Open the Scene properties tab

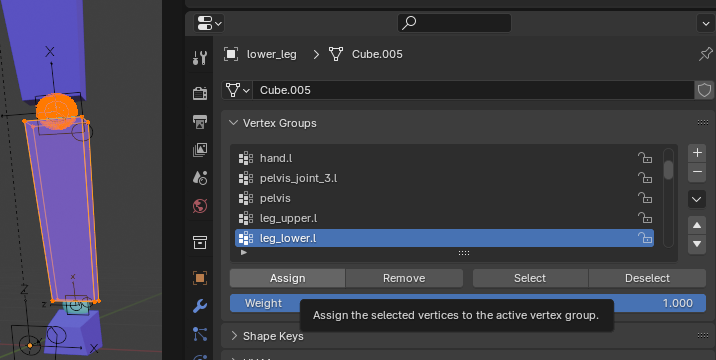coord(200,177)
